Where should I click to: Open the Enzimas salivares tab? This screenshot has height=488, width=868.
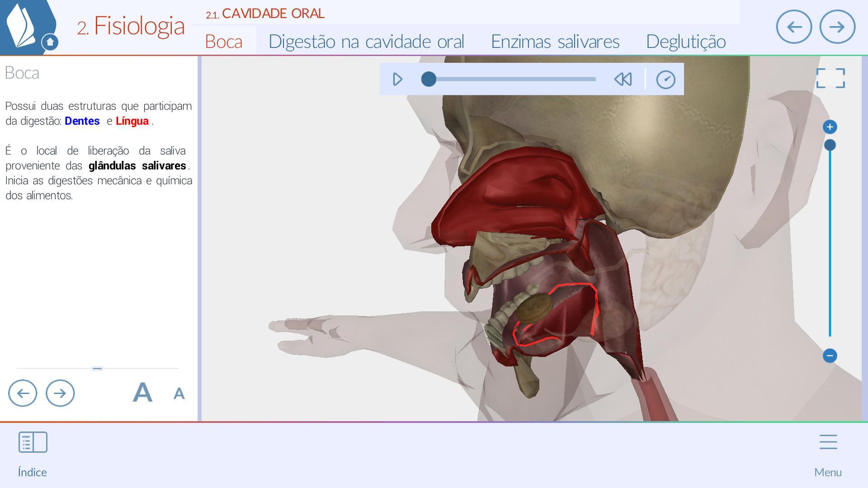pyautogui.click(x=555, y=41)
